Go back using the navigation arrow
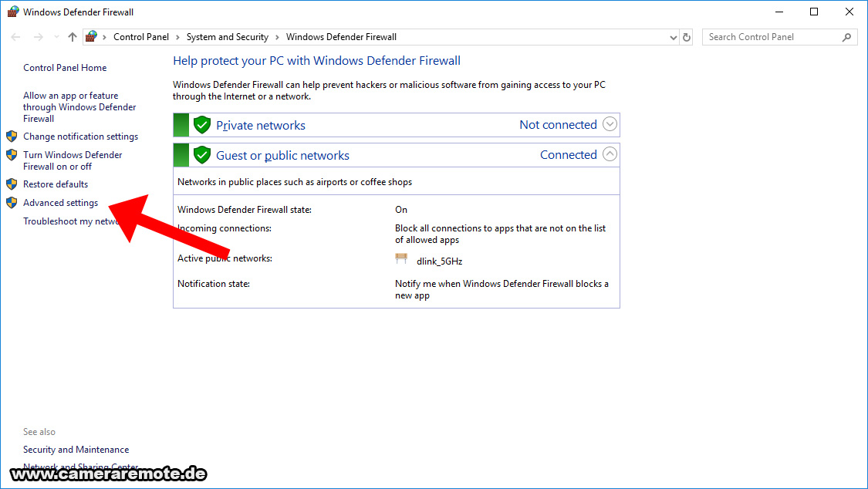 (x=15, y=37)
